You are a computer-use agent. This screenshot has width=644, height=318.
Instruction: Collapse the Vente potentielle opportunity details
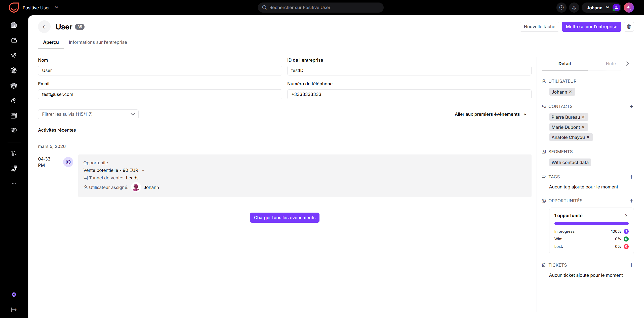pyautogui.click(x=143, y=171)
